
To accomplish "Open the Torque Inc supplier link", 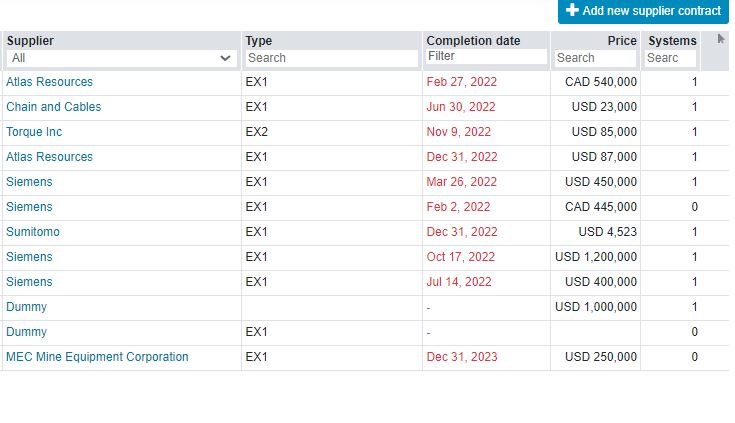I will 34,132.
